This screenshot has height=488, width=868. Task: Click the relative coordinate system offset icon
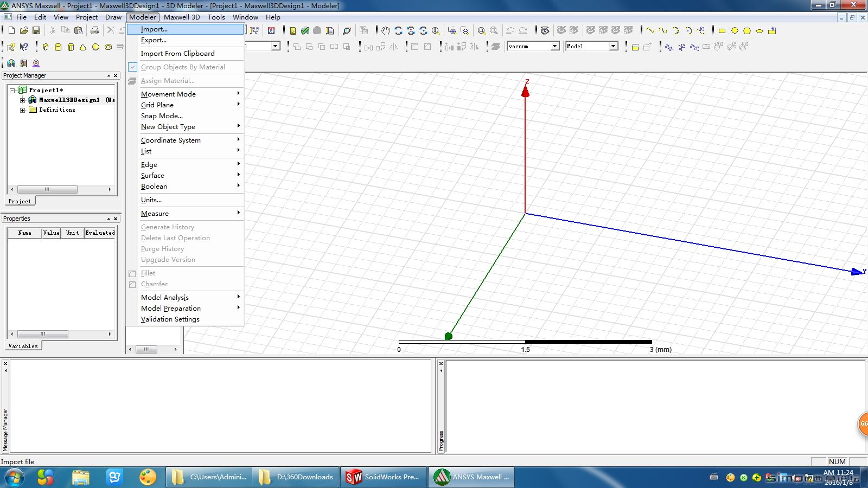(x=669, y=47)
